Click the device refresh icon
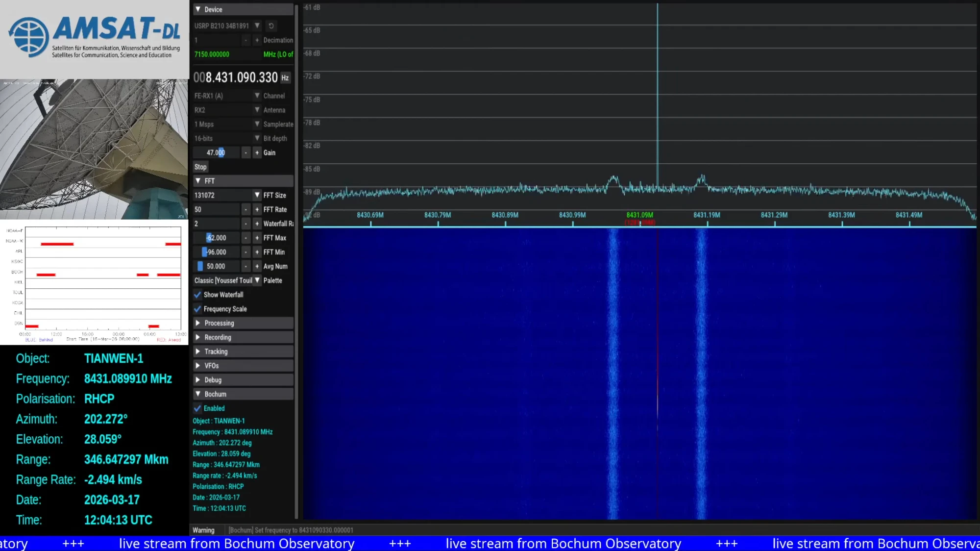980x551 pixels. click(x=271, y=25)
